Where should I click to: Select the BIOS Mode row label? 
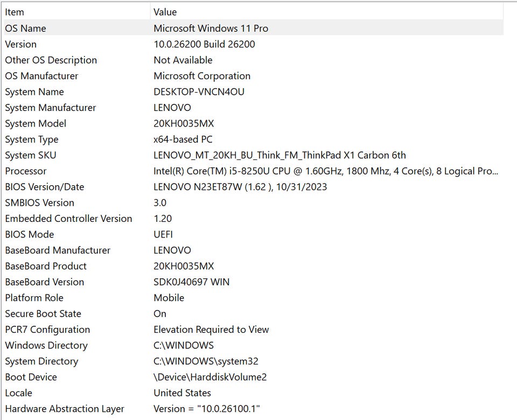(29, 234)
